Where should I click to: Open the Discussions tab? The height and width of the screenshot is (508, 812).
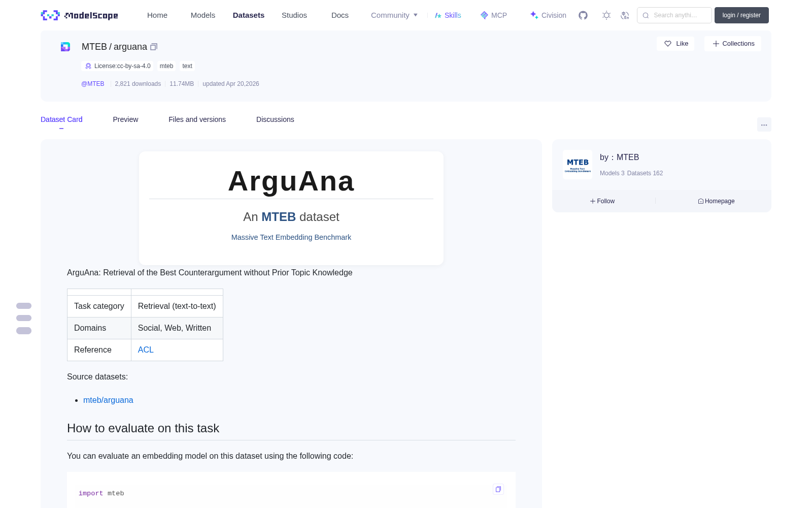275,119
